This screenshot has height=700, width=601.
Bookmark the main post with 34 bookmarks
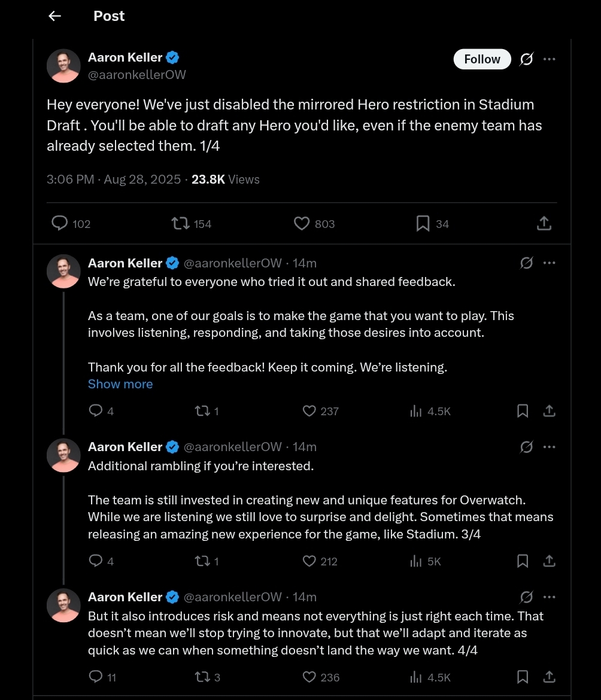[423, 224]
